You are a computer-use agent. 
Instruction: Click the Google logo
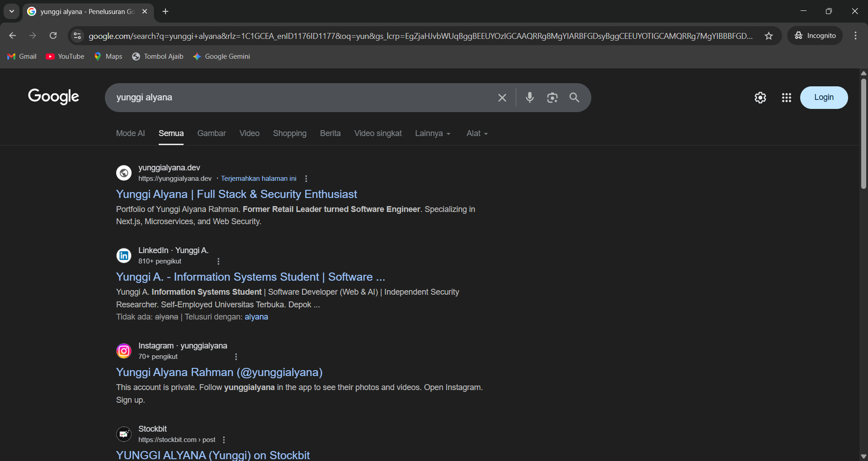[x=53, y=96]
